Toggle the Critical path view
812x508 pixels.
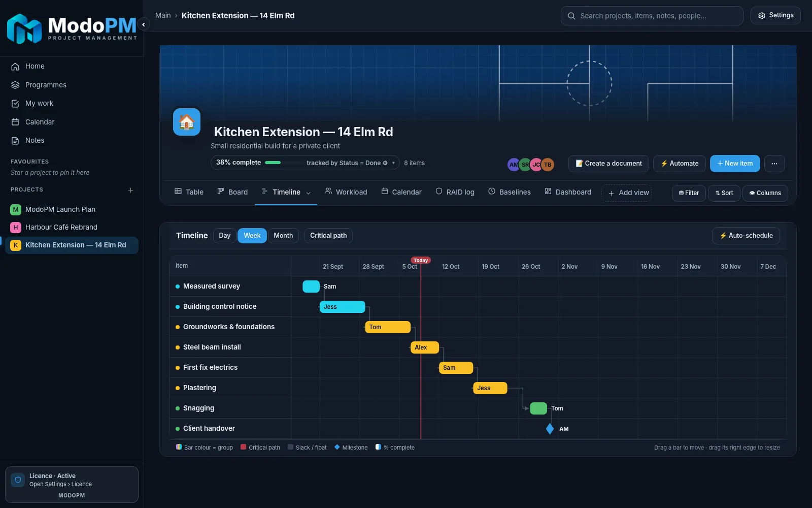click(328, 236)
